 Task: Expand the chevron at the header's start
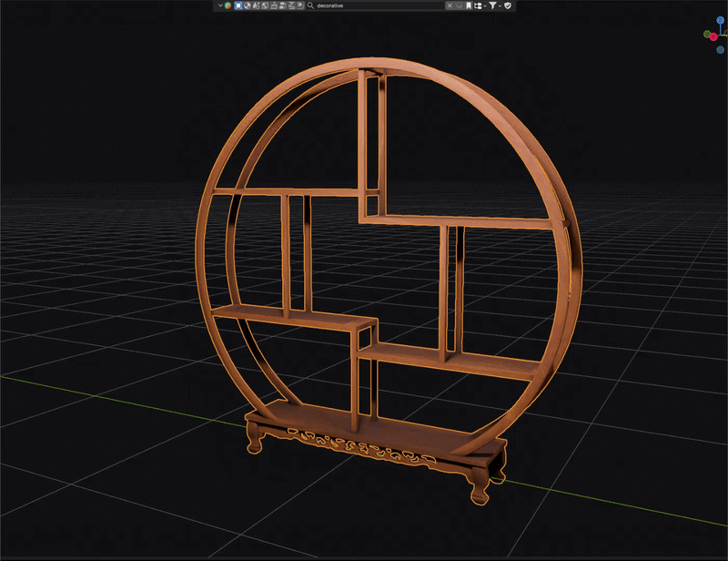point(220,5)
